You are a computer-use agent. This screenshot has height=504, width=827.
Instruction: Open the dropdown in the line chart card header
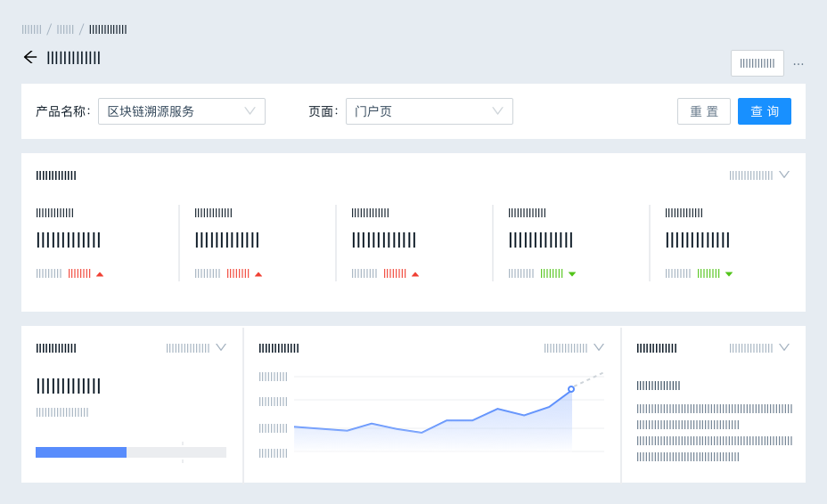[x=574, y=348]
